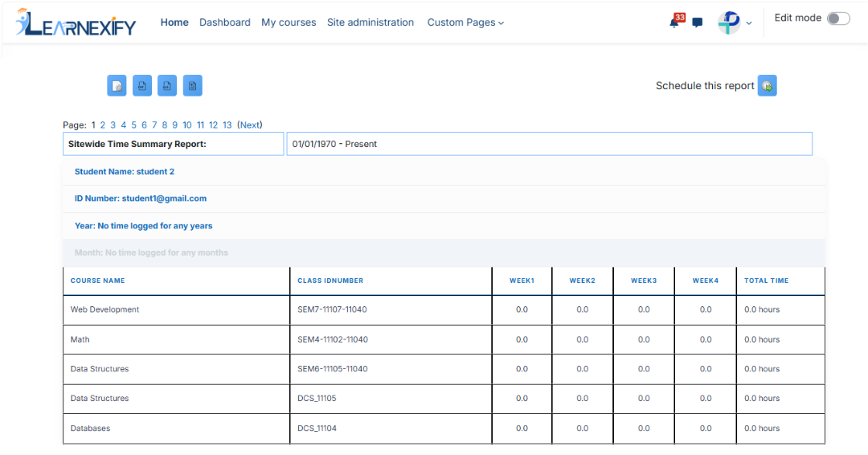Open My courses in navigation
868x455 pixels.
tap(289, 23)
